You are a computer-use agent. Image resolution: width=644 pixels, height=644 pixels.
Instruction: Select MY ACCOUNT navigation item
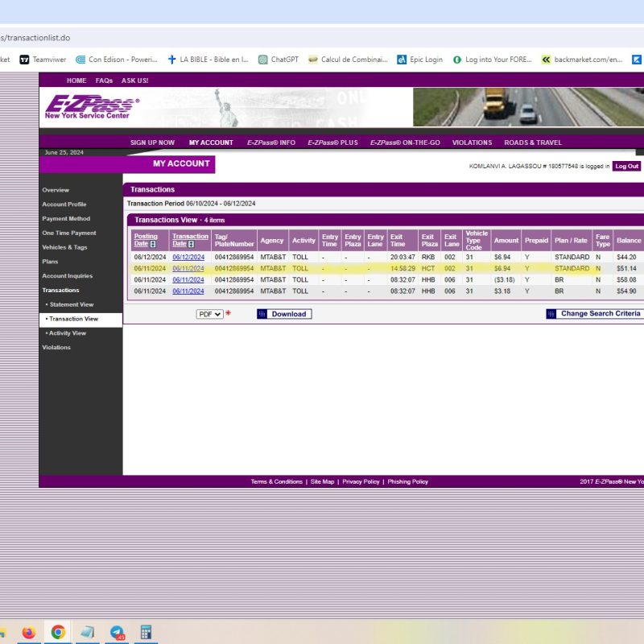(x=211, y=142)
